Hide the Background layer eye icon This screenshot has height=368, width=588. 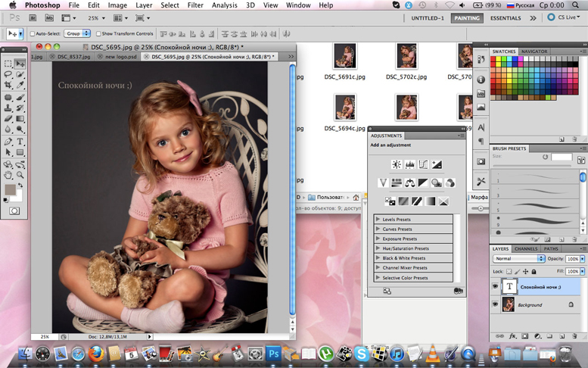[496, 304]
